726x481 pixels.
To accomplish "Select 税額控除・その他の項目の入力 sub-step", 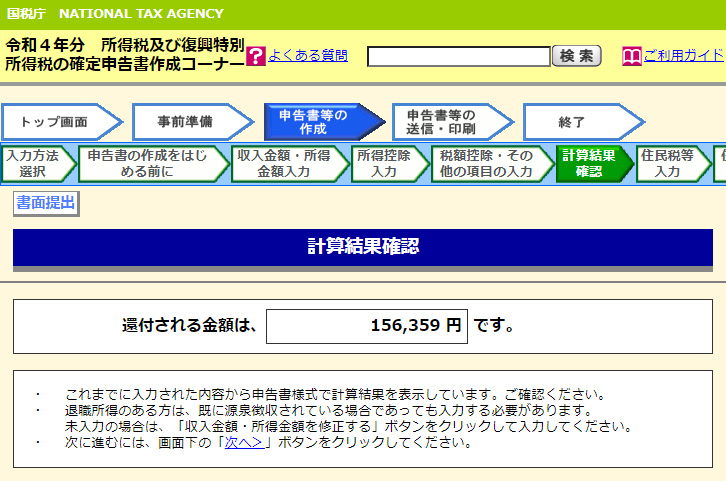I will [487, 164].
